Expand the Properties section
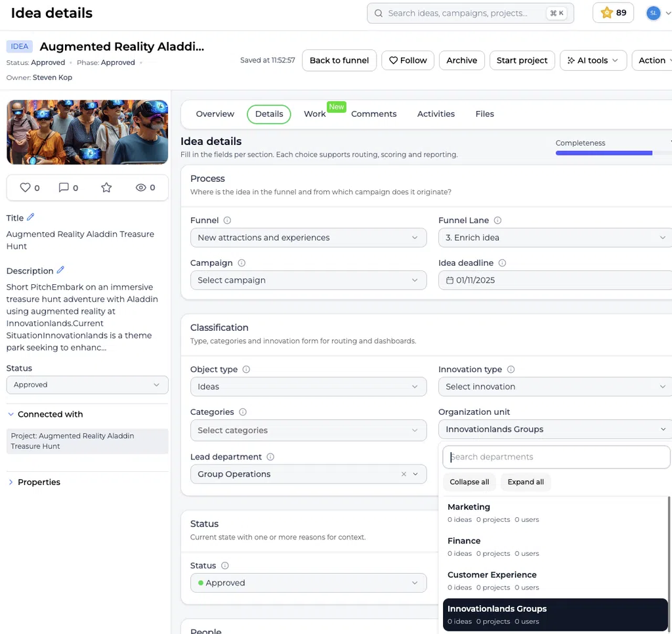Viewport: 672px width, 634px height. (x=34, y=482)
